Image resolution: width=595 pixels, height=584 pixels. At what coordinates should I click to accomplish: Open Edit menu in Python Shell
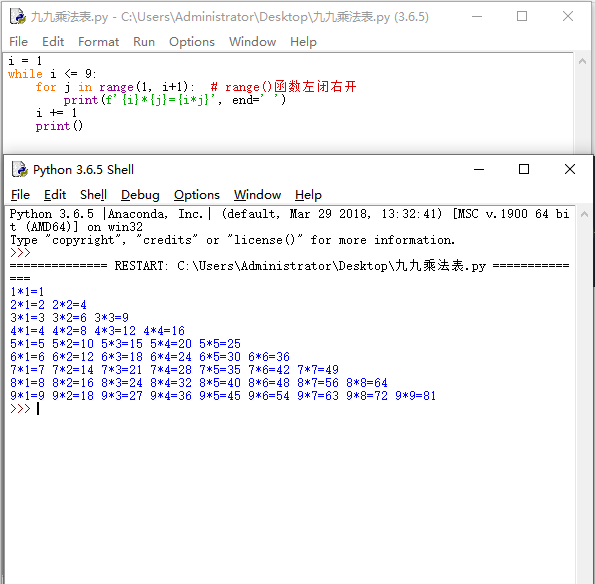(x=55, y=195)
